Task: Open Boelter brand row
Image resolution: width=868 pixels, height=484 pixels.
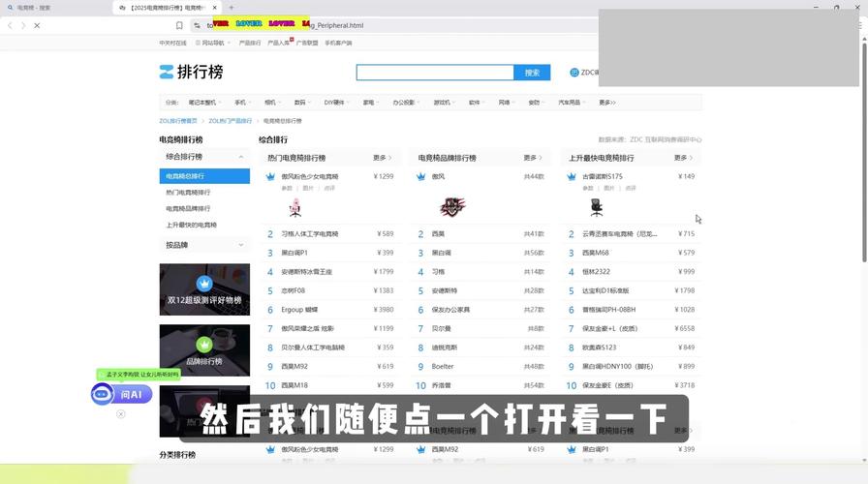Action: click(481, 366)
